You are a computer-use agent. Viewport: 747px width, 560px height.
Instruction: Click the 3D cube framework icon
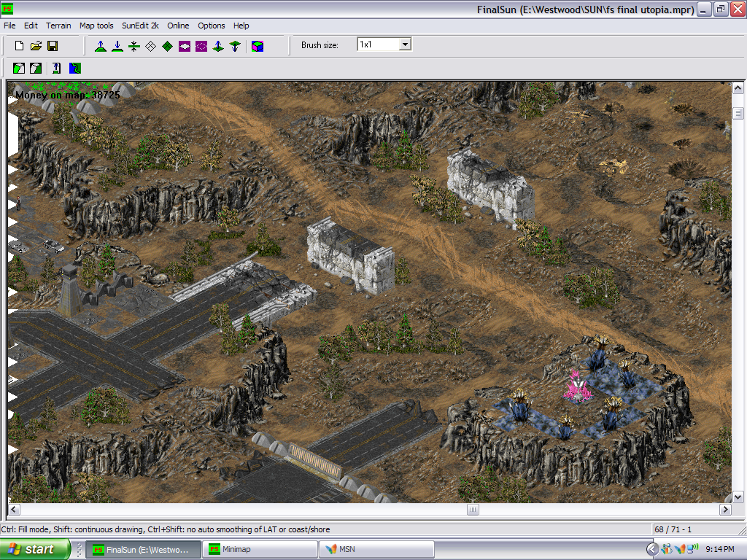coord(258,46)
